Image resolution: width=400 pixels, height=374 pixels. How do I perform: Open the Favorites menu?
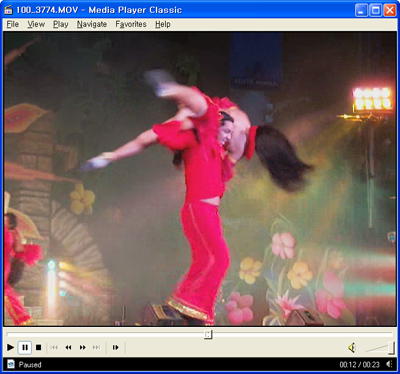pos(131,24)
